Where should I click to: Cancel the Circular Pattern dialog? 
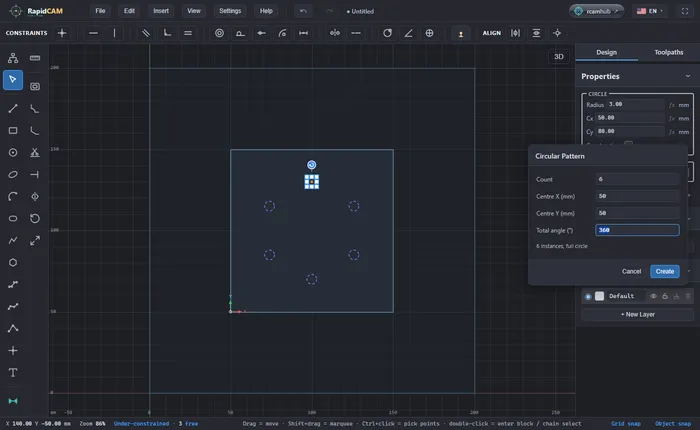[631, 271]
